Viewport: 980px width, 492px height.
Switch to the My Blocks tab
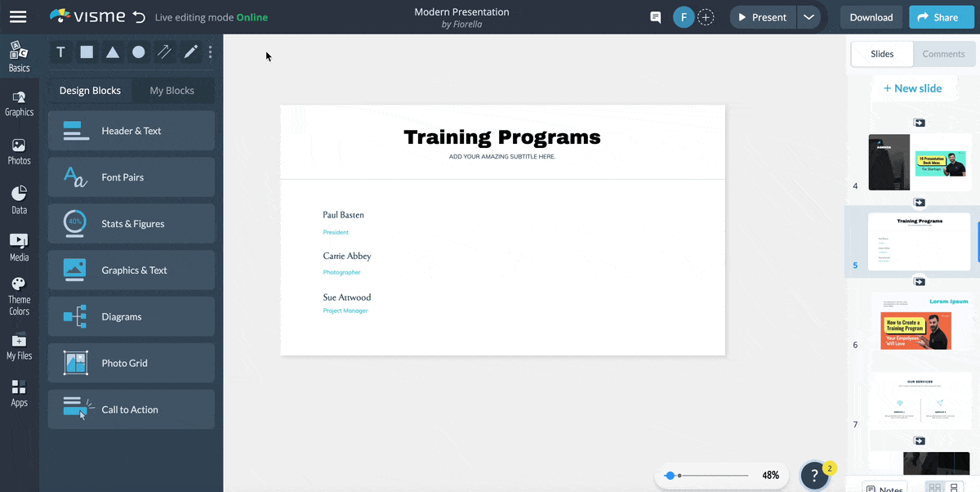(171, 91)
